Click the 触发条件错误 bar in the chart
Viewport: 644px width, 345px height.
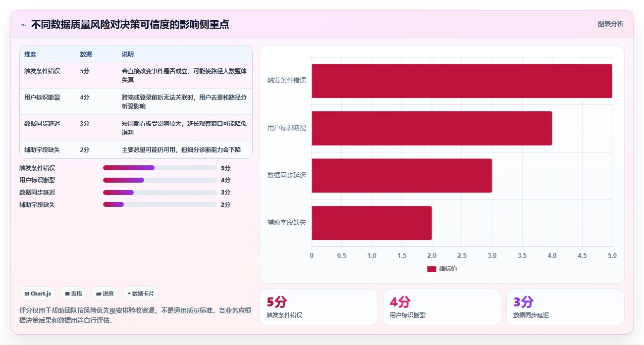[x=462, y=81]
